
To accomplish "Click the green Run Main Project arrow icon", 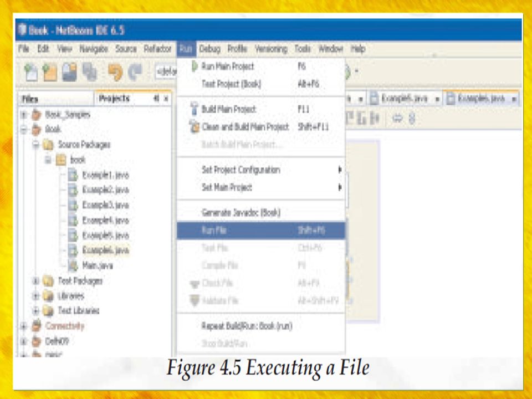I will click(x=195, y=66).
